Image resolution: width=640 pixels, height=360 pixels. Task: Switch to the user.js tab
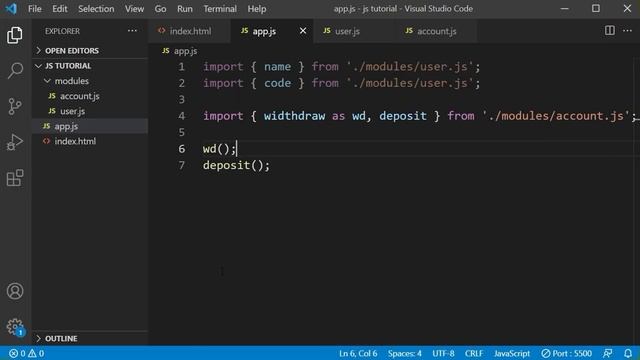[353, 31]
